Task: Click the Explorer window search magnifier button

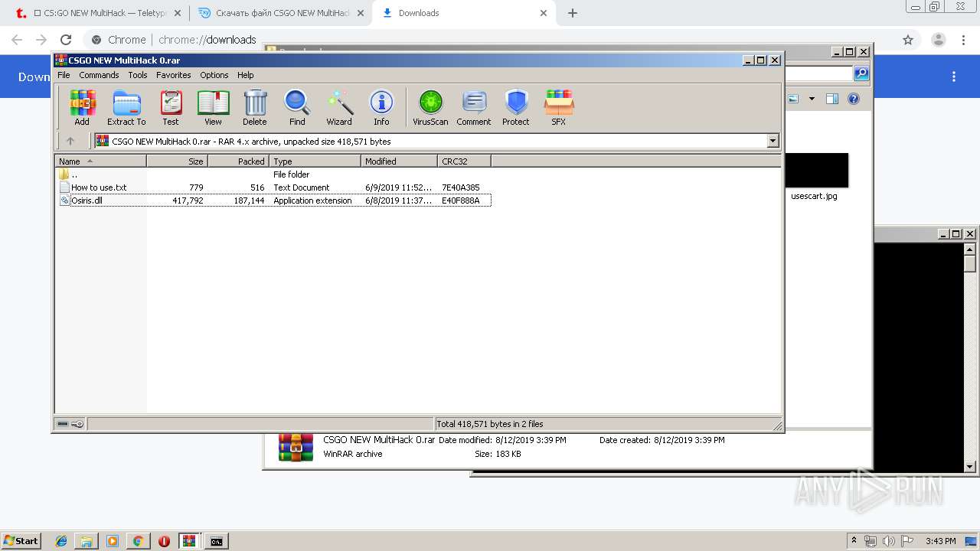Action: click(861, 73)
